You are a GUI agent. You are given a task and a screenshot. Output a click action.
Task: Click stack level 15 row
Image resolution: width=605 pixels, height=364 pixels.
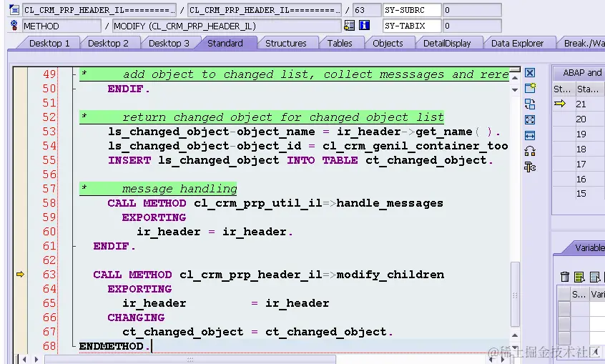click(x=579, y=194)
